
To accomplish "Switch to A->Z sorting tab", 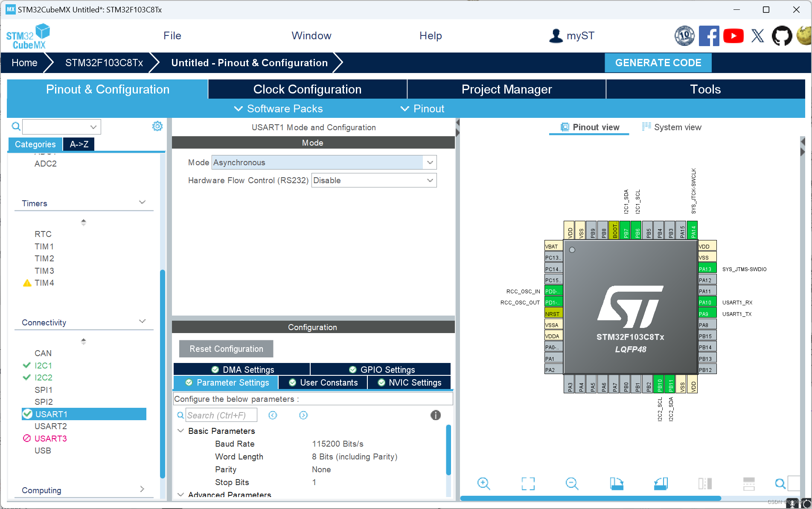I will coord(79,144).
